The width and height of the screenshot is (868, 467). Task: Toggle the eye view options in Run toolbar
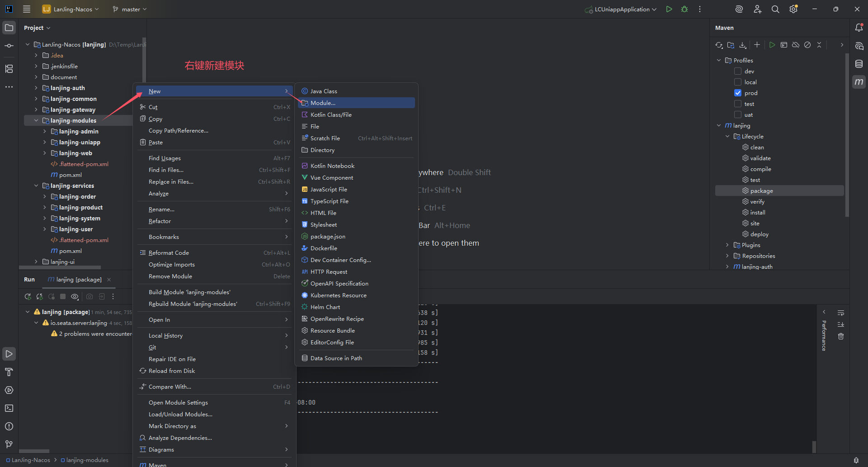(x=75, y=296)
